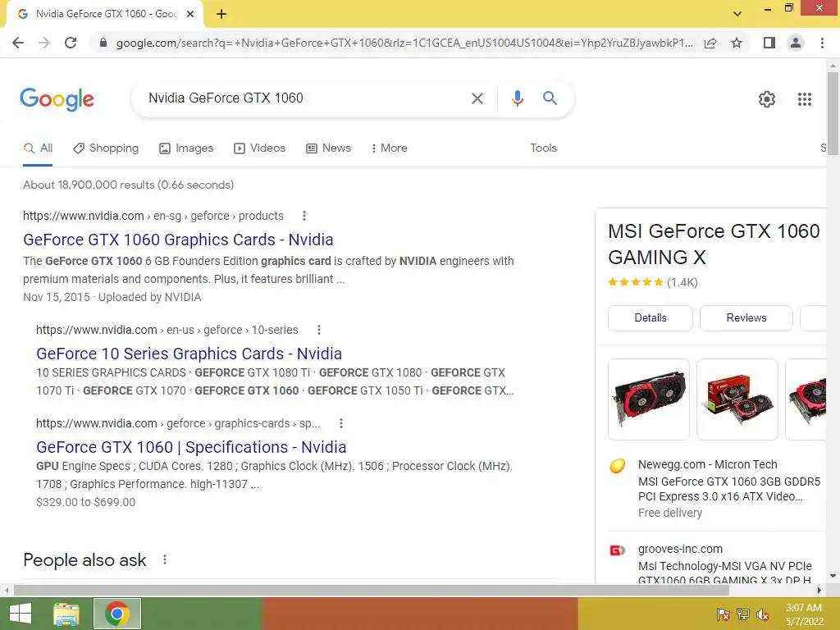The height and width of the screenshot is (630, 840).
Task: Open network status tray icon
Action: 743,614
